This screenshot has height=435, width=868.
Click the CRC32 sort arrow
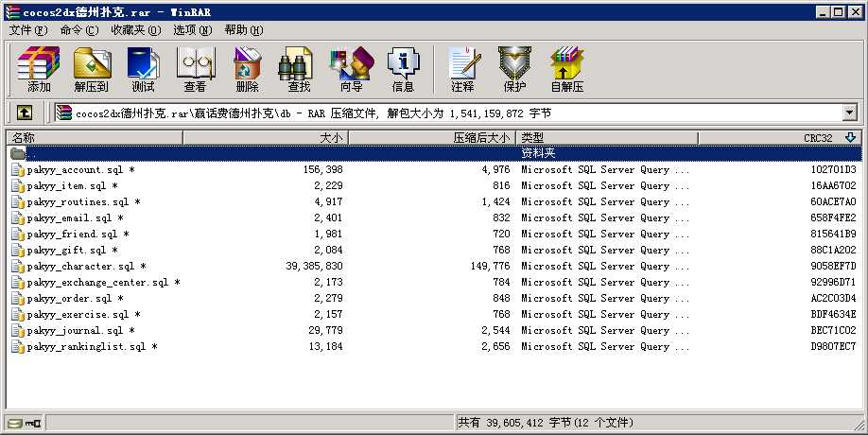click(x=850, y=137)
